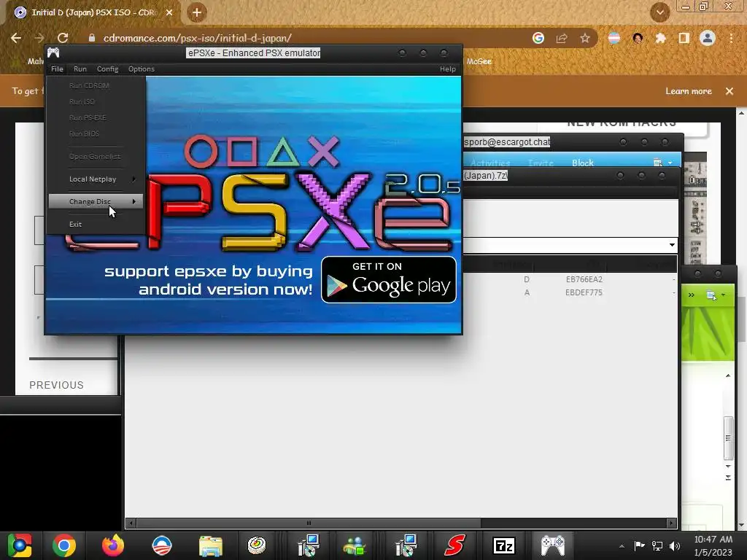Toggle the Chrome side panel icon

pos(684,38)
